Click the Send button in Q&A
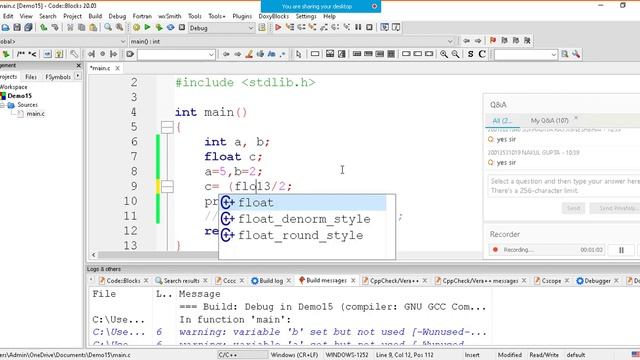The height and width of the screenshot is (360, 640). (x=573, y=208)
